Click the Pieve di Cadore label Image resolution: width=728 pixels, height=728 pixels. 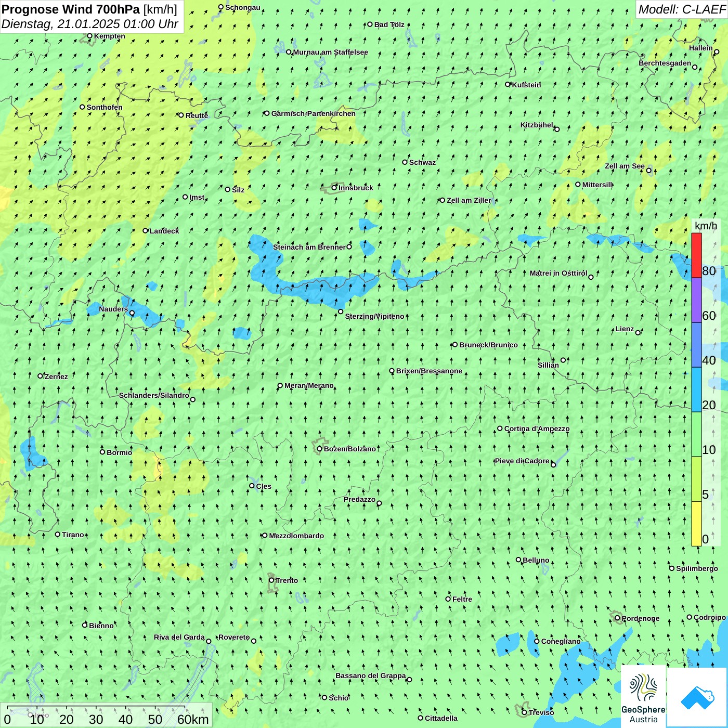click(x=522, y=461)
